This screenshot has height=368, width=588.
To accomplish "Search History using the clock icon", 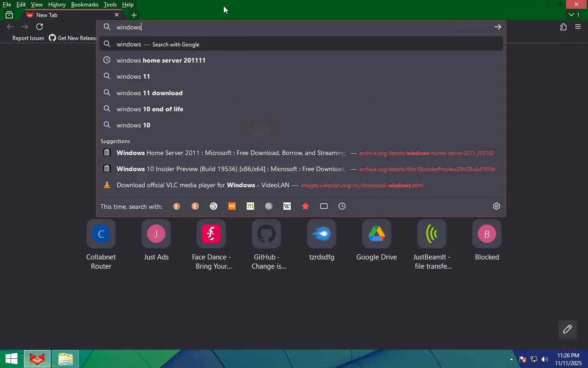I will point(342,206).
